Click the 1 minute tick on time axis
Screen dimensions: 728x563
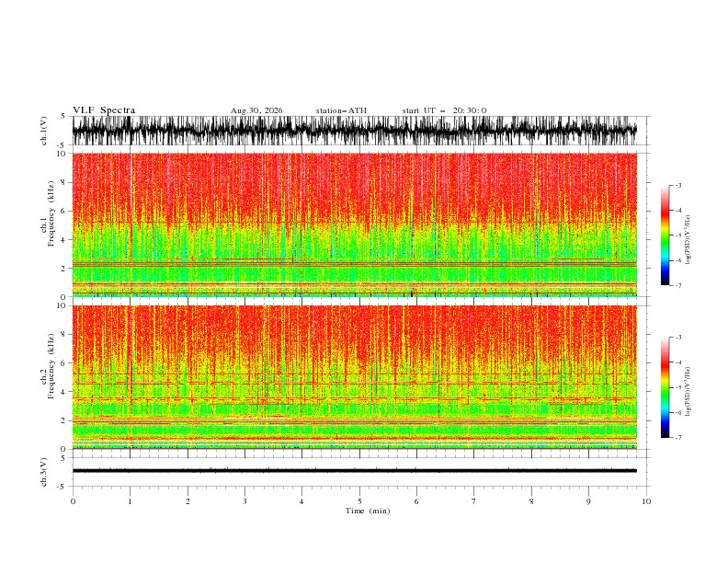(130, 501)
